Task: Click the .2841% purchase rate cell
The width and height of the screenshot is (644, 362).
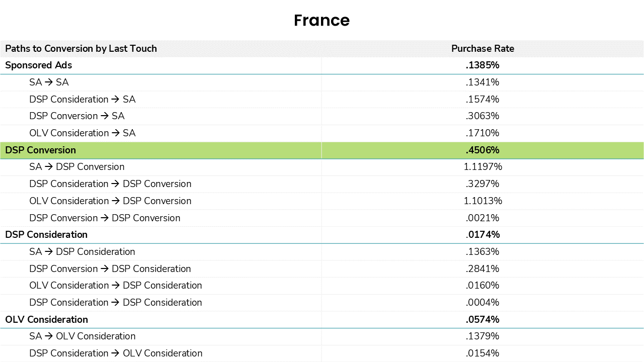Action: pos(482,269)
